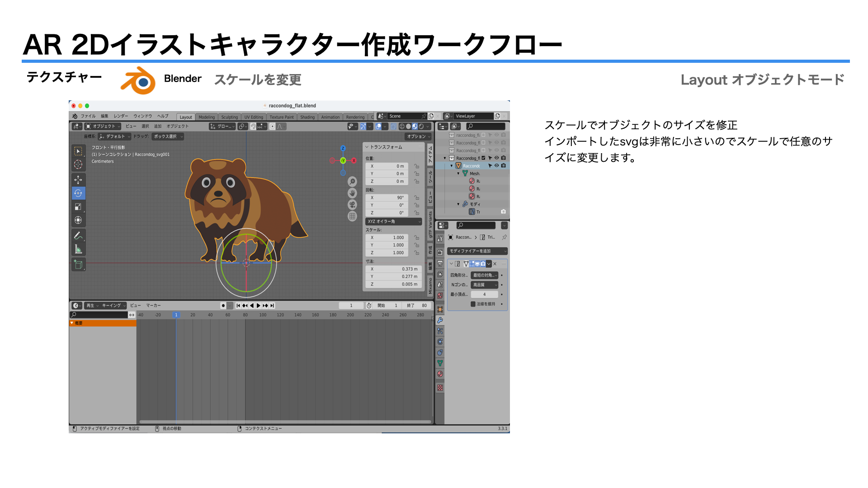The height and width of the screenshot is (488, 868).
Task: Open the ファイル menu
Action: (x=88, y=116)
